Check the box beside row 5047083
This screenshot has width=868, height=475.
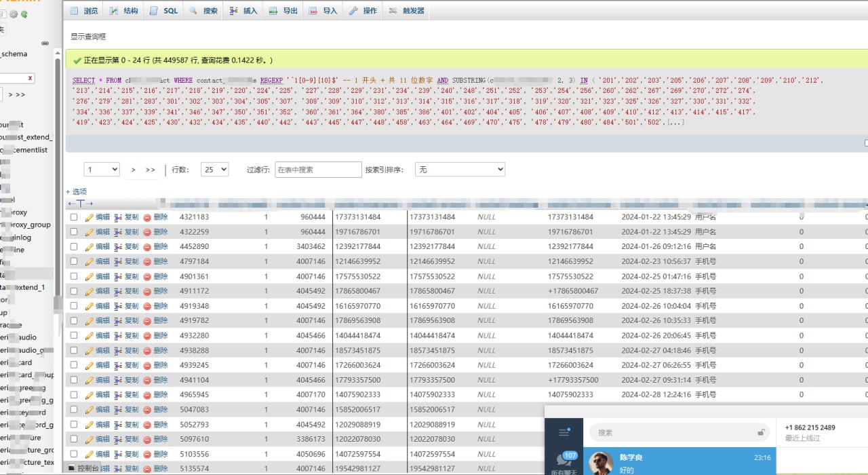[74, 410]
